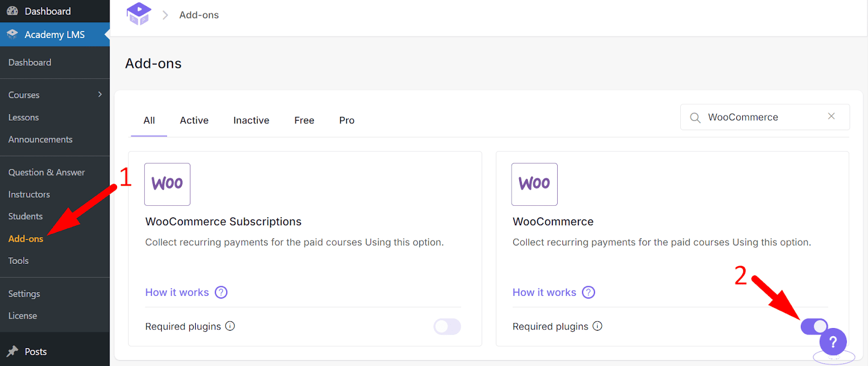This screenshot has width=868, height=366.
Task: Click the Add-ons page heading
Action: point(154,64)
